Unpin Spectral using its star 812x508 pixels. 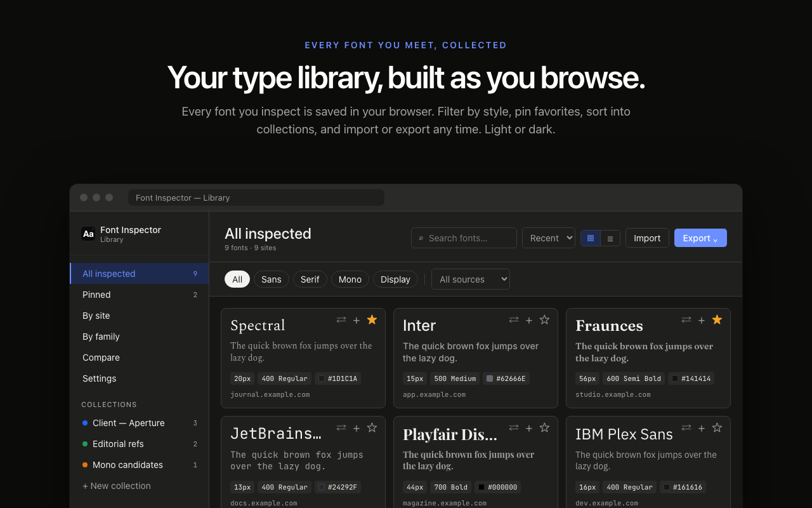(372, 320)
